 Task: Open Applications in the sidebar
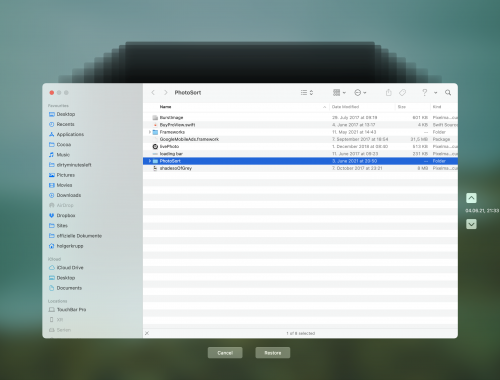(x=70, y=134)
